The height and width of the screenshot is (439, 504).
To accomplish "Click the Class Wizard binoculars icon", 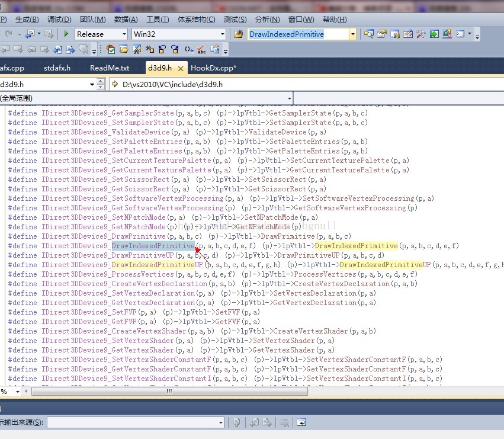I will tap(137, 49).
